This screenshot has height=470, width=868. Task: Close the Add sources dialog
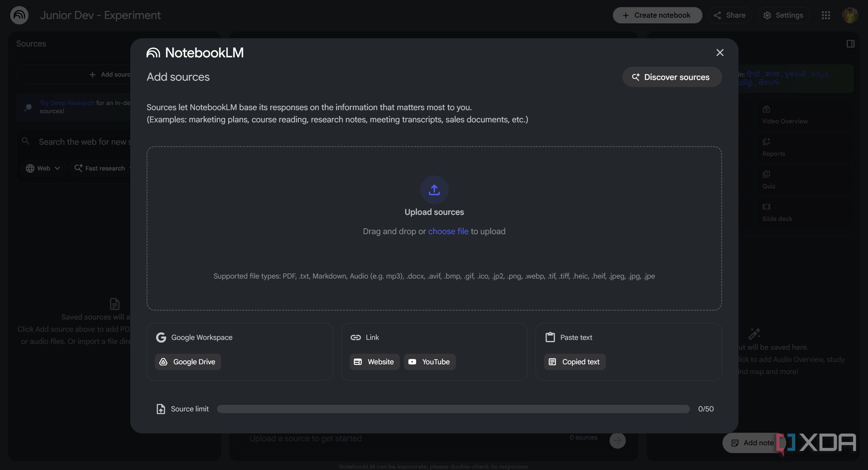720,53
